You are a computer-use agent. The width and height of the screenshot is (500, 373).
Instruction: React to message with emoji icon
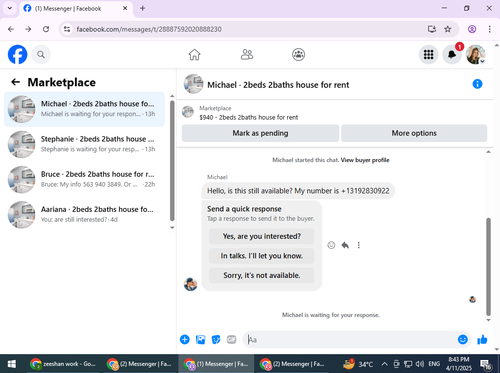[331, 245]
